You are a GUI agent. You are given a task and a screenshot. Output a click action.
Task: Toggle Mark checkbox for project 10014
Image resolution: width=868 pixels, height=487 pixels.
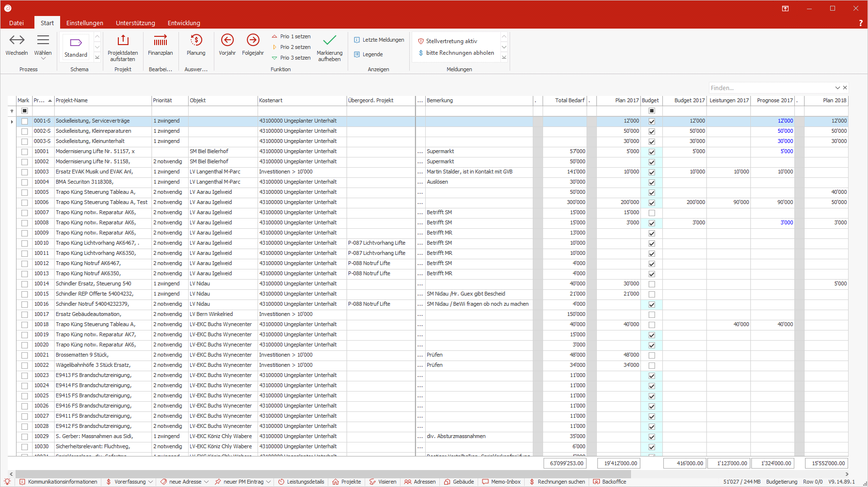click(x=24, y=284)
